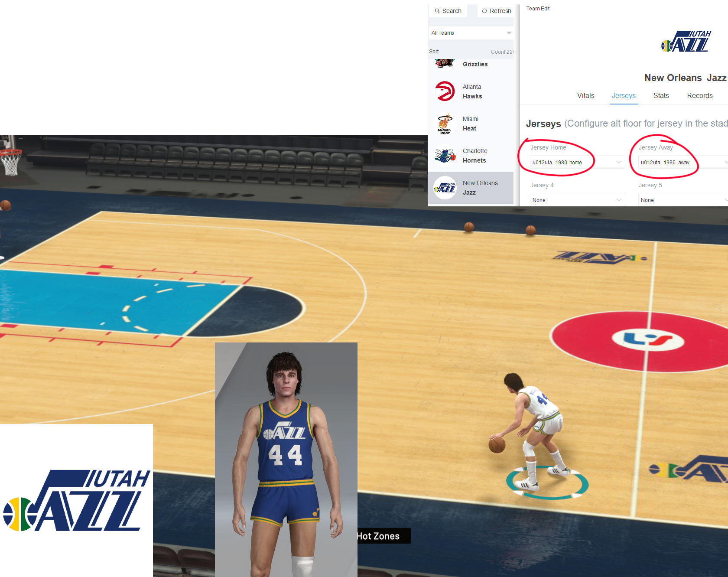The height and width of the screenshot is (577, 728).
Task: Open the Jersey Home dropdown
Action: pyautogui.click(x=577, y=162)
